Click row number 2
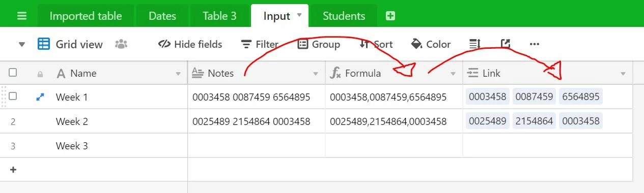The height and width of the screenshot is (193, 644). pyautogui.click(x=13, y=122)
